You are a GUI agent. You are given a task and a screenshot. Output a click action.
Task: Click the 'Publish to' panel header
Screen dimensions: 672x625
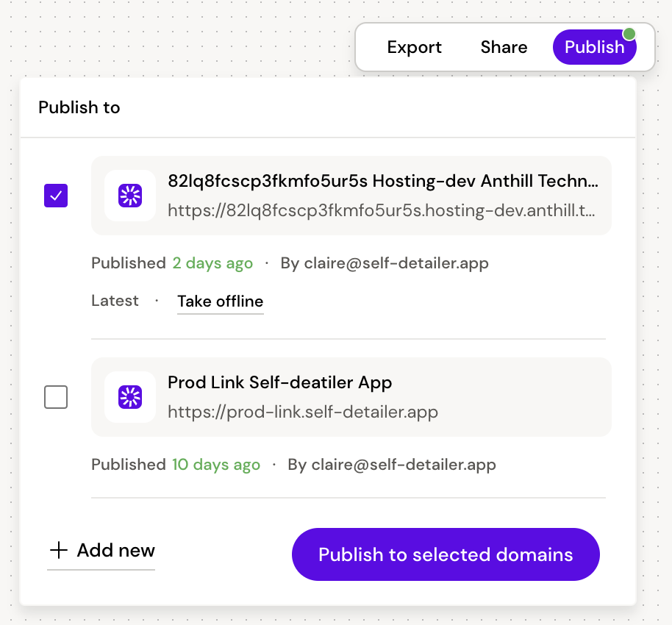pyautogui.click(x=79, y=107)
